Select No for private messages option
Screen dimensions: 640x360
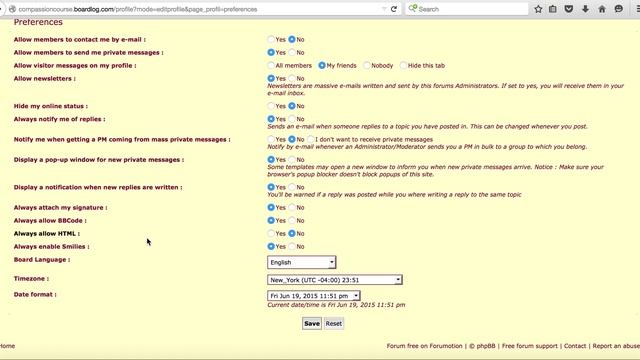[291, 53]
